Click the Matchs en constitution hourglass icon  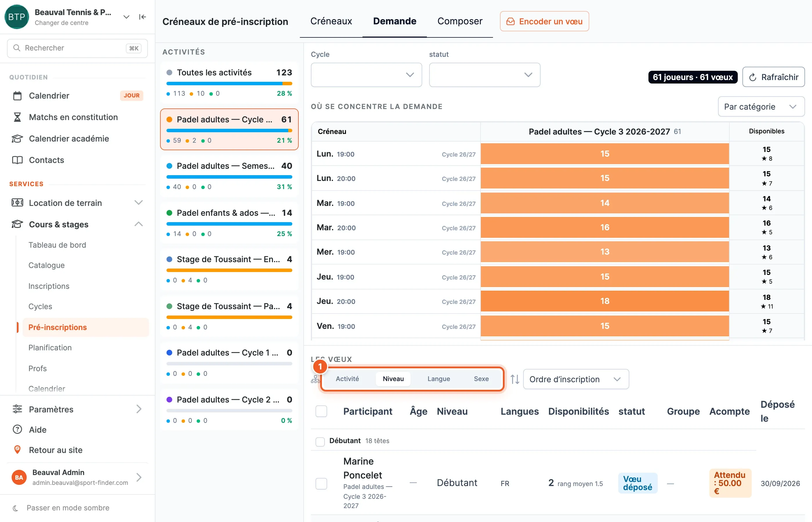pos(17,117)
